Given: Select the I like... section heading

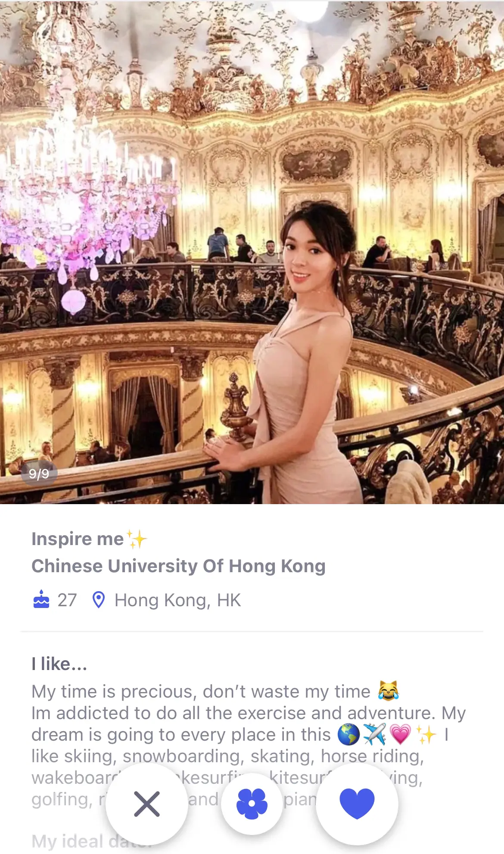Looking at the screenshot, I should pyautogui.click(x=59, y=664).
